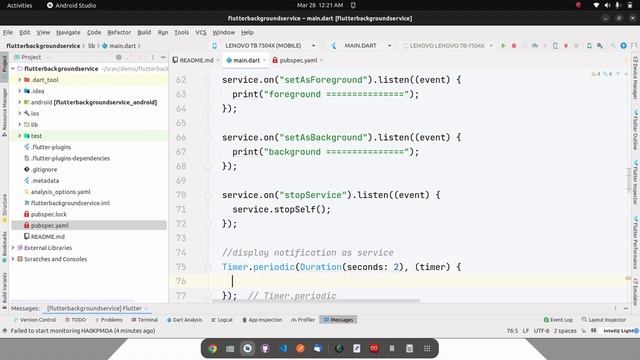This screenshot has width=640, height=360.
Task: Open the File menu
Action: [8, 32]
